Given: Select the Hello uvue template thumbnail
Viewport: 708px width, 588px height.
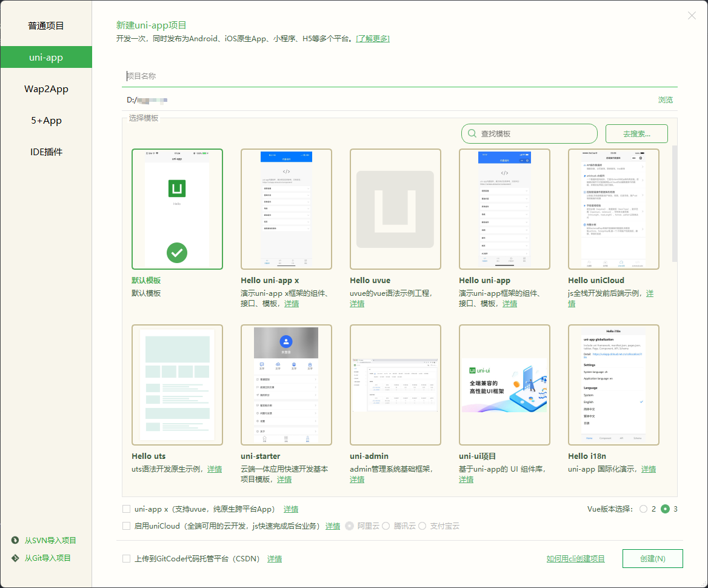Looking at the screenshot, I should [x=395, y=209].
